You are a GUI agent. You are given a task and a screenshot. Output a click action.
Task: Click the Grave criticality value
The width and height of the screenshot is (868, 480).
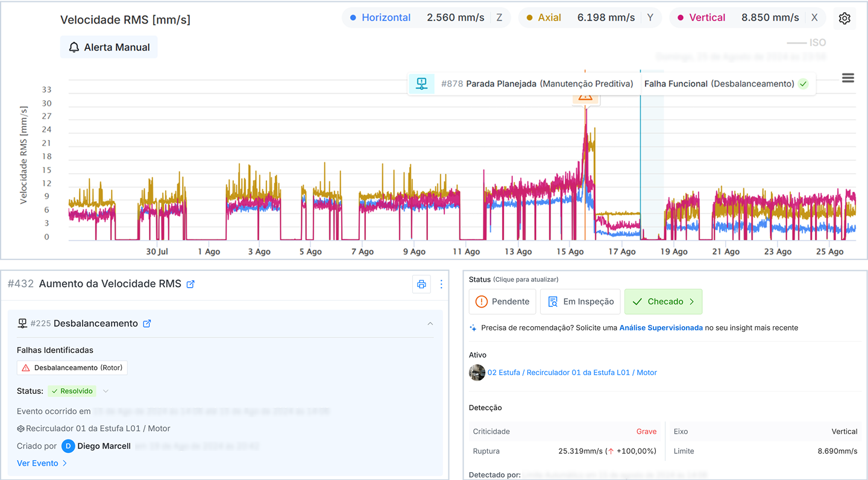[646, 432]
